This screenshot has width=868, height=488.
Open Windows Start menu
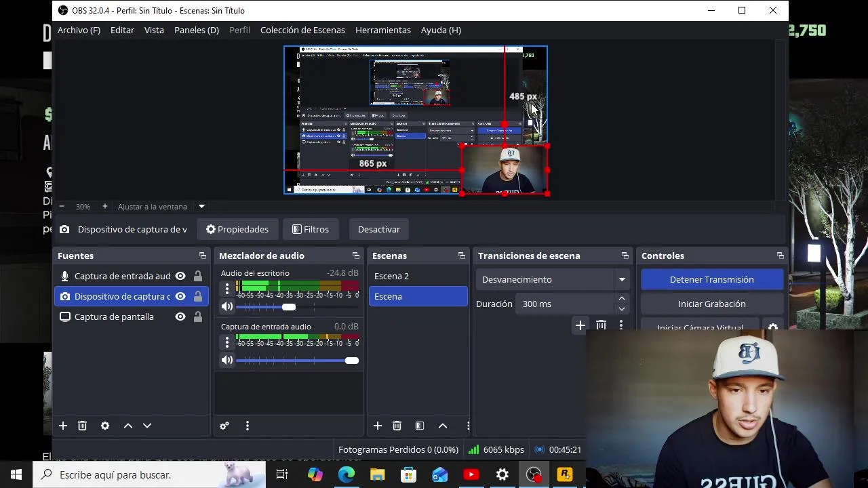[x=16, y=474]
